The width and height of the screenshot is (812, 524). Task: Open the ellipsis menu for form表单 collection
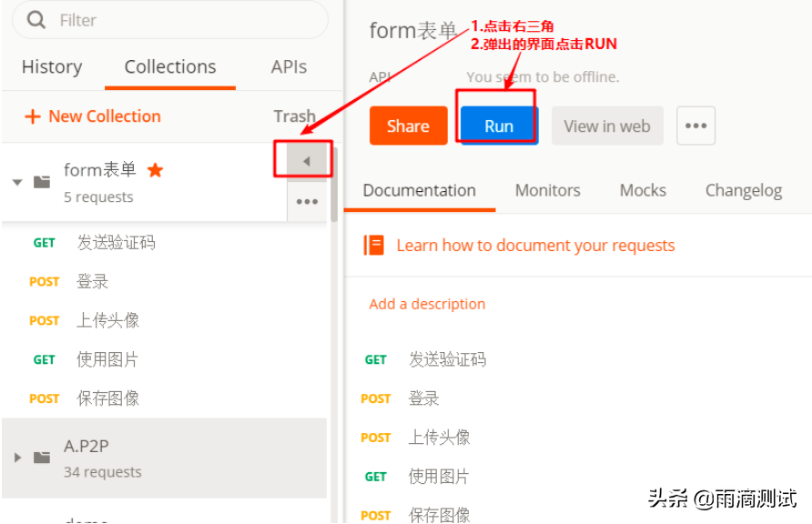(x=307, y=201)
